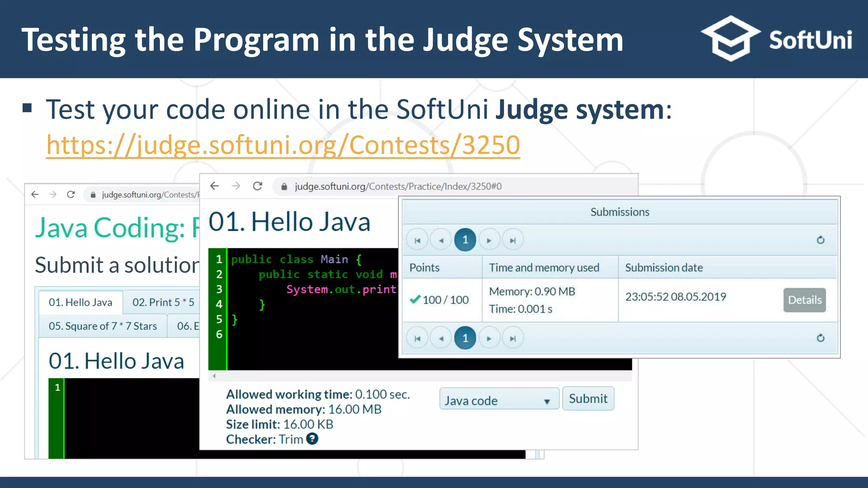Image resolution: width=868 pixels, height=488 pixels.
Task: Click the Java Coding heading in rear window
Action: coord(117,228)
